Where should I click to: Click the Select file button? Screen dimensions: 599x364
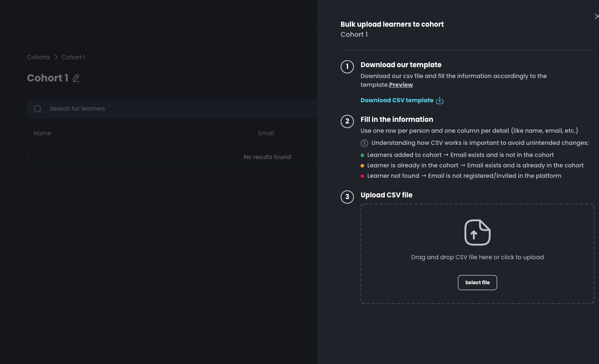[x=477, y=283]
